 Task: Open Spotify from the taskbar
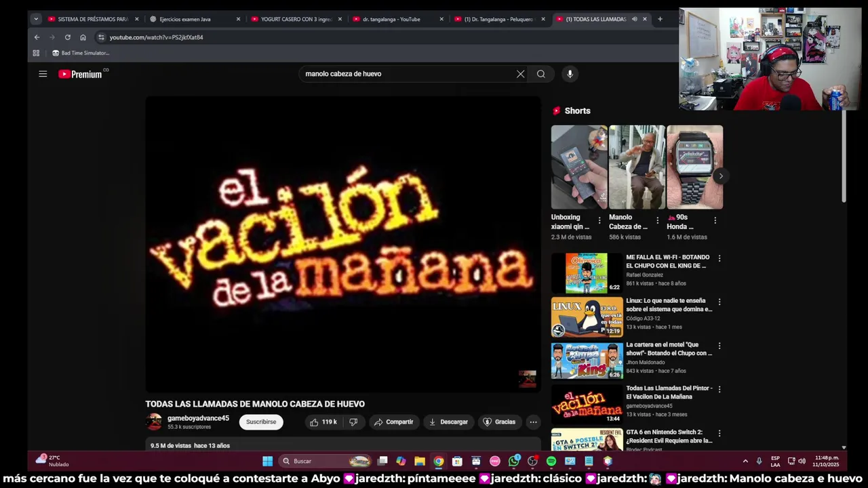(551, 461)
